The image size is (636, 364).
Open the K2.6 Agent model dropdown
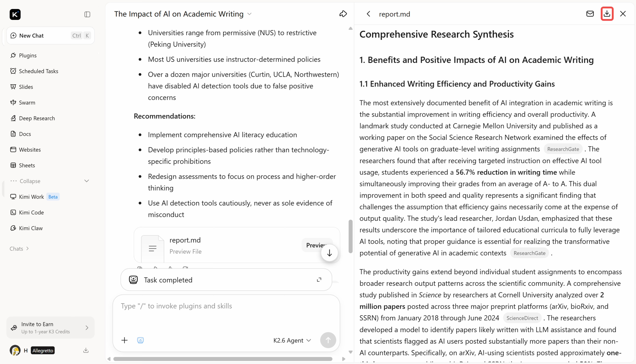click(x=292, y=340)
